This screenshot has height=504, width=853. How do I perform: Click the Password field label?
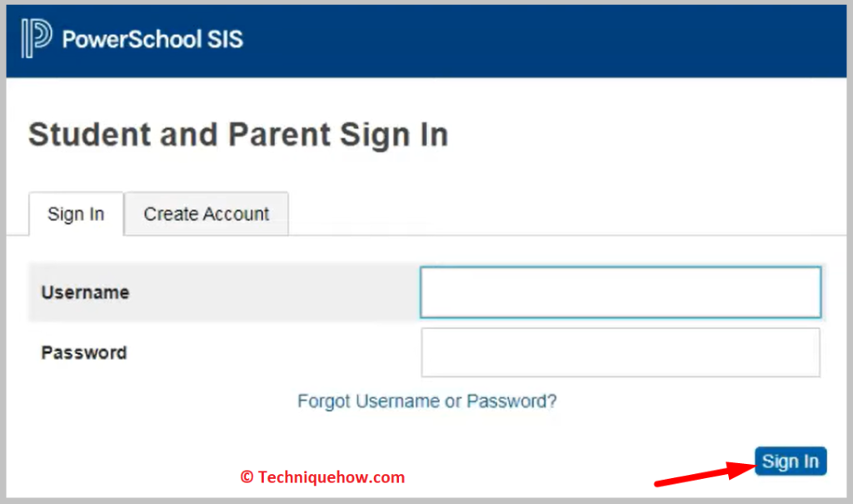(84, 352)
